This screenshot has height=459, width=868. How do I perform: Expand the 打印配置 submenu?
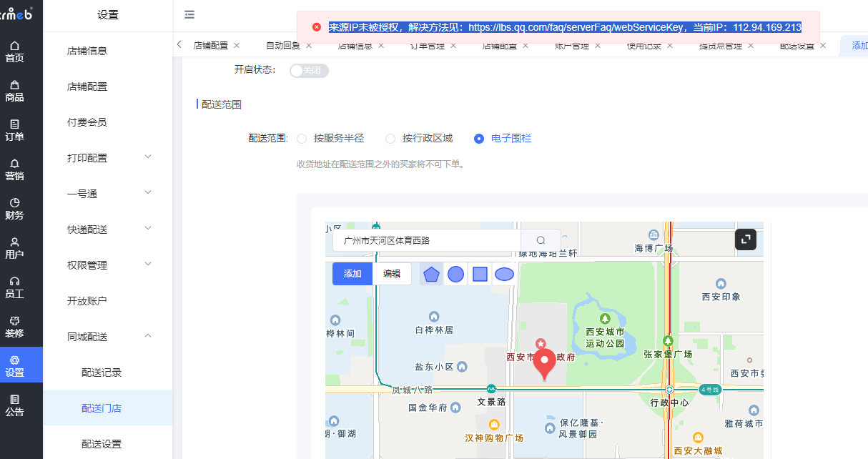point(107,158)
